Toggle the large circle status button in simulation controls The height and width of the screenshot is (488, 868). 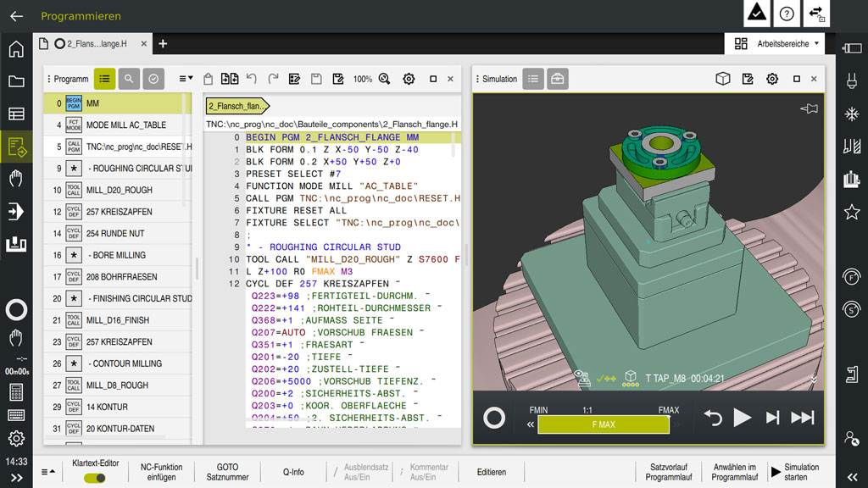tap(494, 418)
